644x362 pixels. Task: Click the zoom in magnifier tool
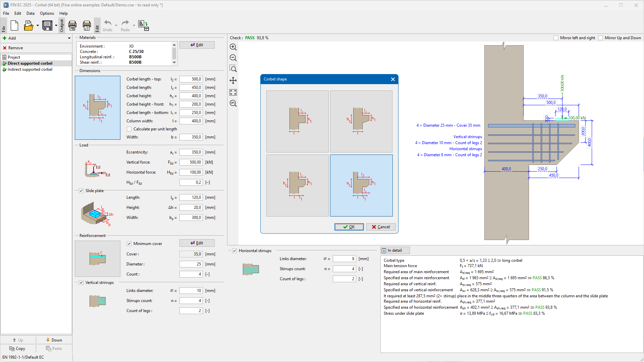(233, 47)
